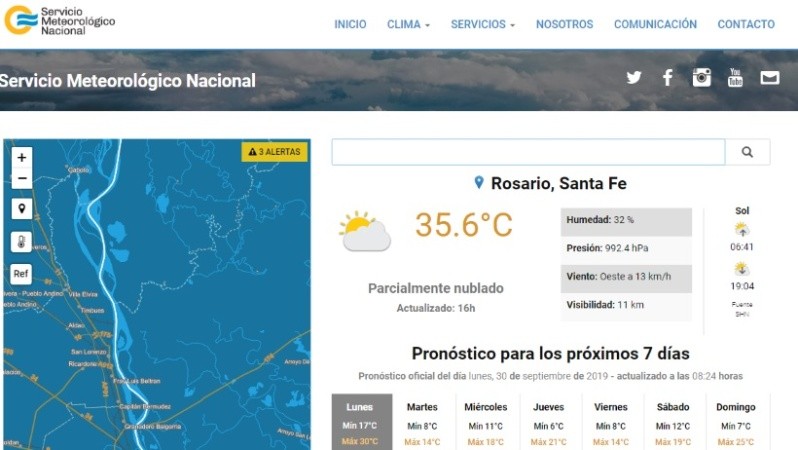798x450 pixels.
Task: Open the Facebook page icon
Action: [667, 78]
